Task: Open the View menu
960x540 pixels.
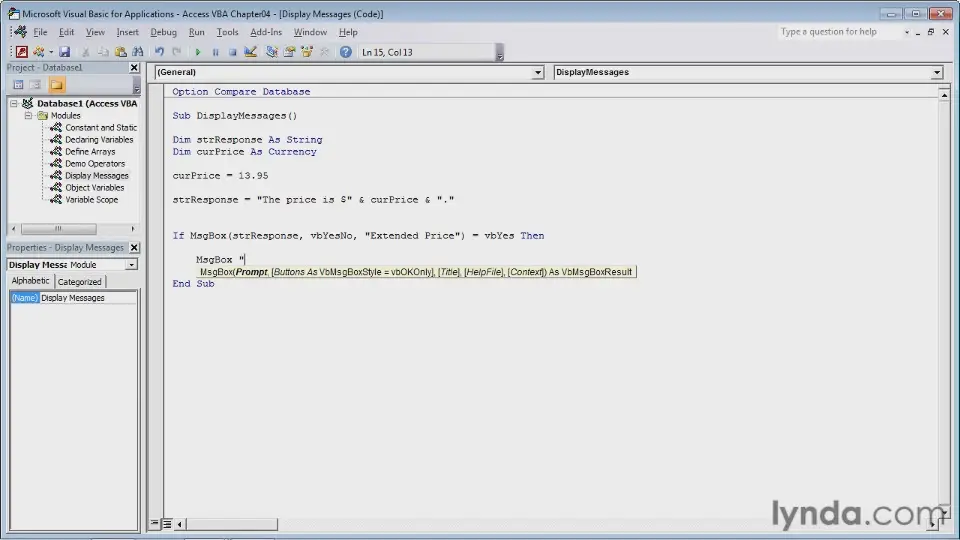Action: pyautogui.click(x=95, y=32)
